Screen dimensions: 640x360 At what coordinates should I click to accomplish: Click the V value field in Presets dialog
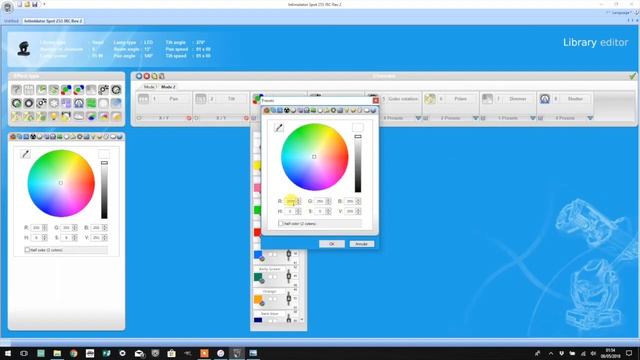(349, 211)
